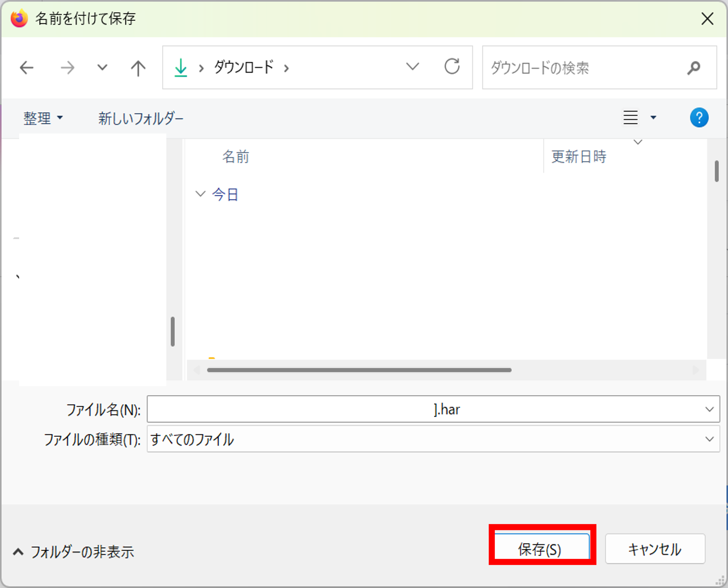Image resolution: width=728 pixels, height=588 pixels.
Task: Click the file list horizontal scrollbar
Action: tap(359, 370)
